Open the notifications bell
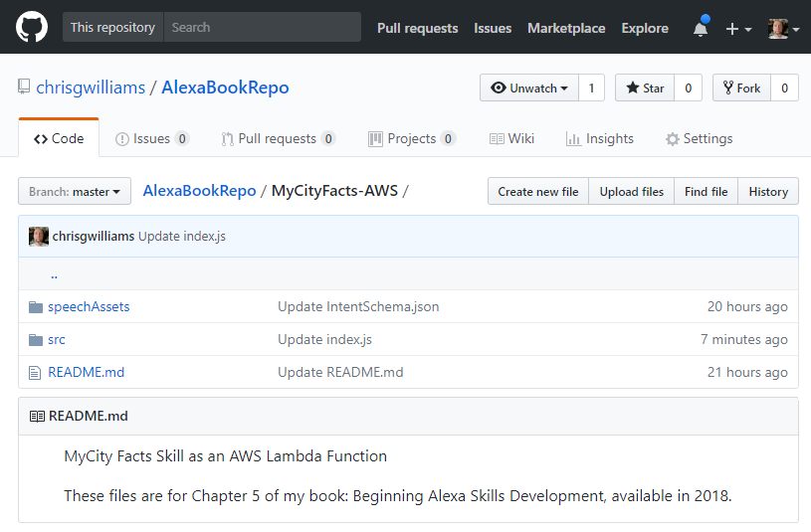 [701, 29]
